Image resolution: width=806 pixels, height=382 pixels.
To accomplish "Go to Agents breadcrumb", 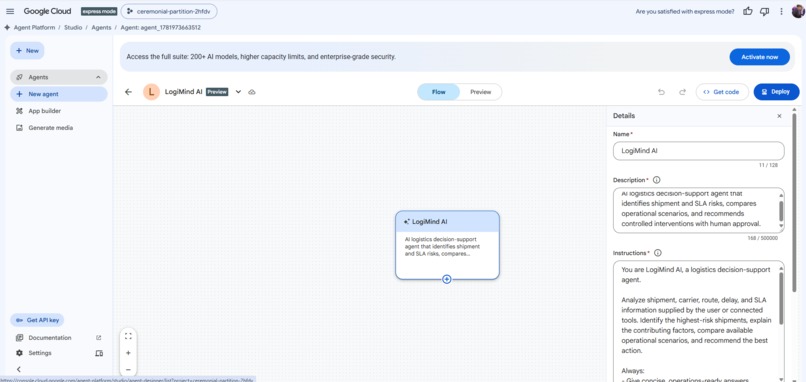I will tap(101, 28).
